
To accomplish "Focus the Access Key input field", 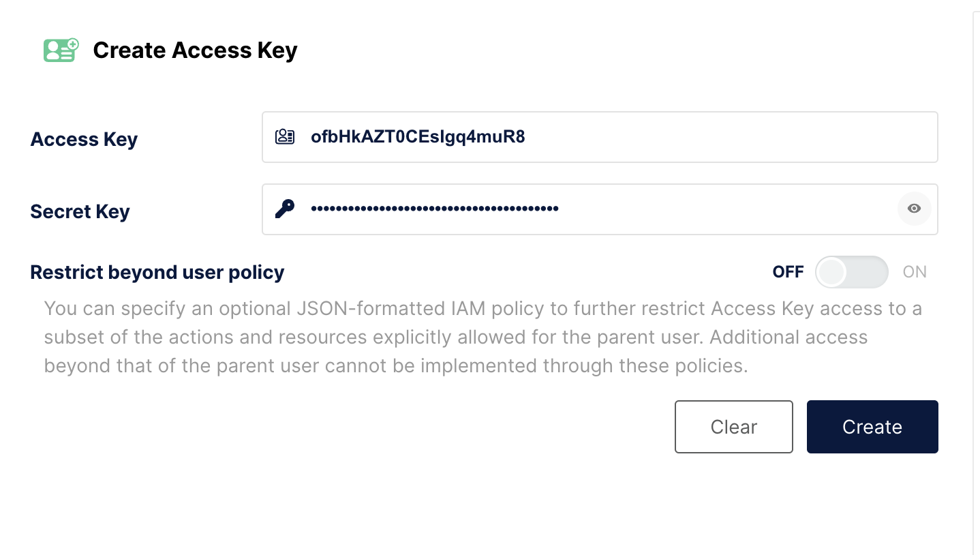I will tap(600, 137).
